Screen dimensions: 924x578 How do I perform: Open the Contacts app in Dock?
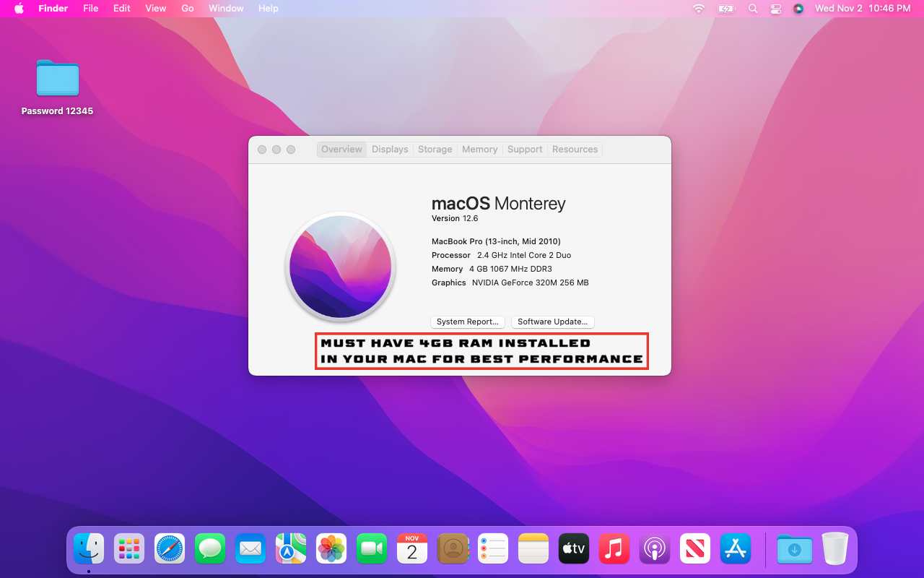click(x=453, y=549)
